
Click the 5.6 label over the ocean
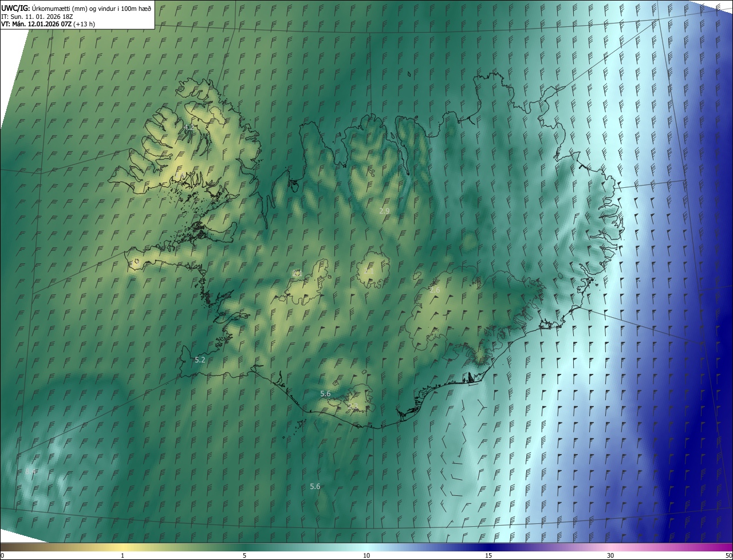point(315,486)
